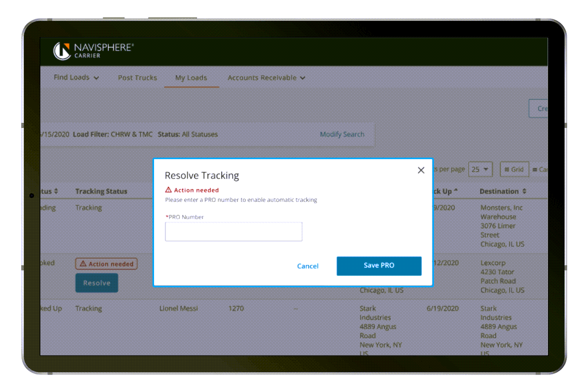Screen dimensions: 588x392
Task: Open the Post Trucks tab
Action: coord(137,78)
